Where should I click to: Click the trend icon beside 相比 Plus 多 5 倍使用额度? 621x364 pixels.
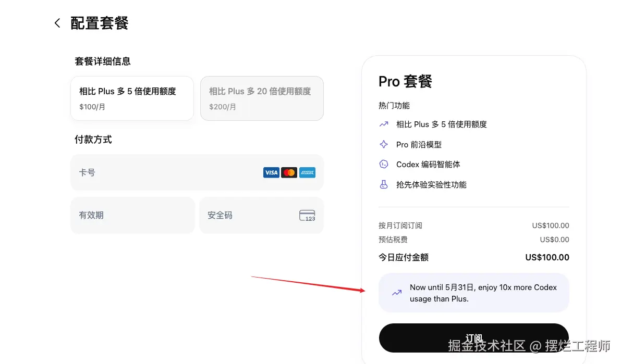point(384,124)
